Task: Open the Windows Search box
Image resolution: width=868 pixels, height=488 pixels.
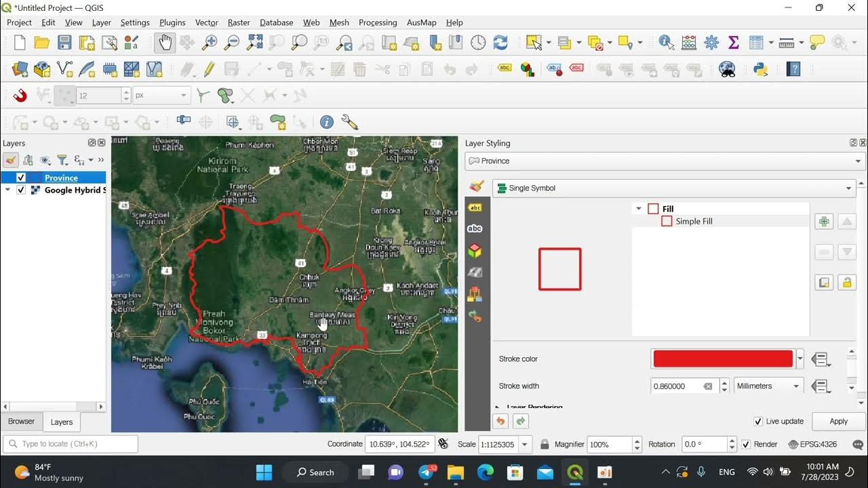Action: pyautogui.click(x=316, y=472)
